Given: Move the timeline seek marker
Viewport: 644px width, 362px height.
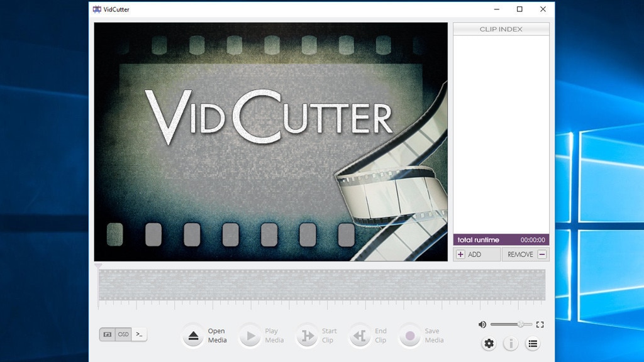Looking at the screenshot, I should pos(98,266).
